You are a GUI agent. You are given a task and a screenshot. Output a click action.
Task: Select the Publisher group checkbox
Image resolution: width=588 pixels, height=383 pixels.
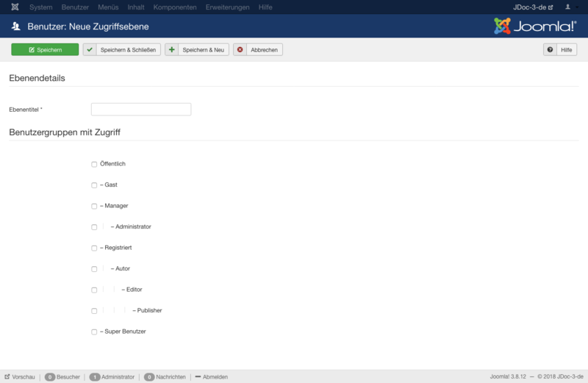pyautogui.click(x=94, y=311)
